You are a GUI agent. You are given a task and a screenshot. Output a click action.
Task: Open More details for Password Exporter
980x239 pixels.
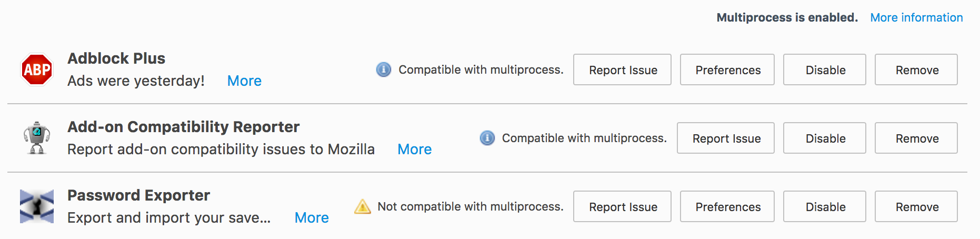(x=312, y=218)
